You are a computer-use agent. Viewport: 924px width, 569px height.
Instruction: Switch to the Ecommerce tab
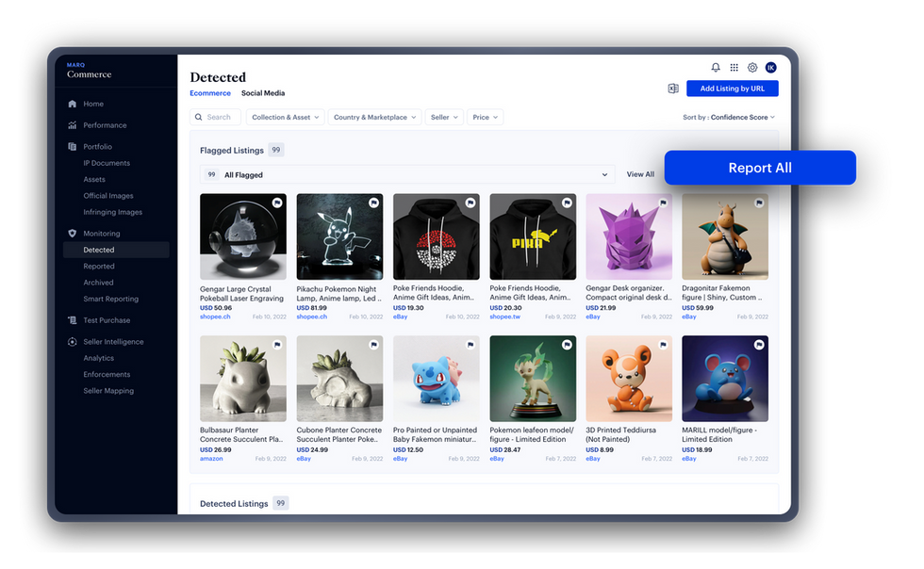tap(210, 93)
